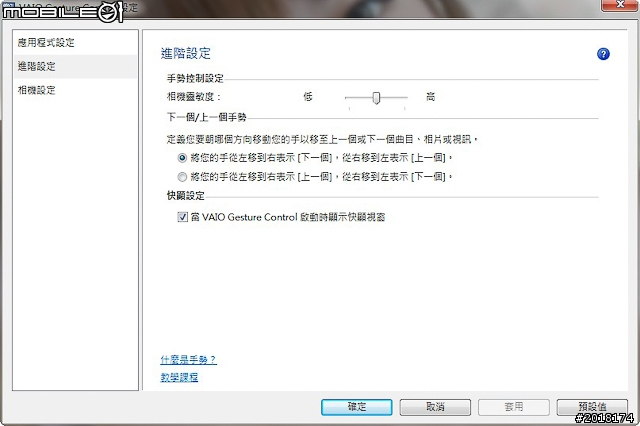Select left-to-right means previous radio option
This screenshot has height=426, width=640.
coord(181,177)
